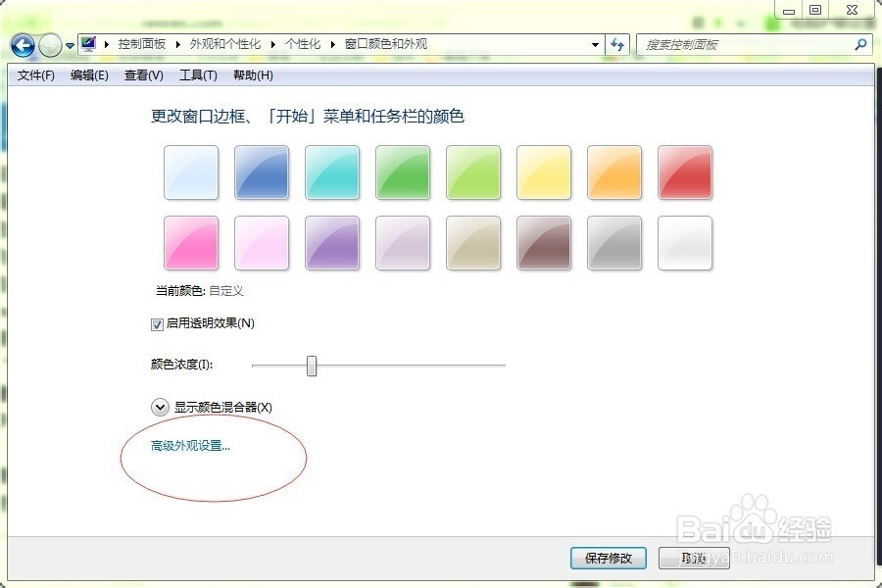Click the greyed forward navigation arrow
The image size is (882, 588).
coord(50,45)
